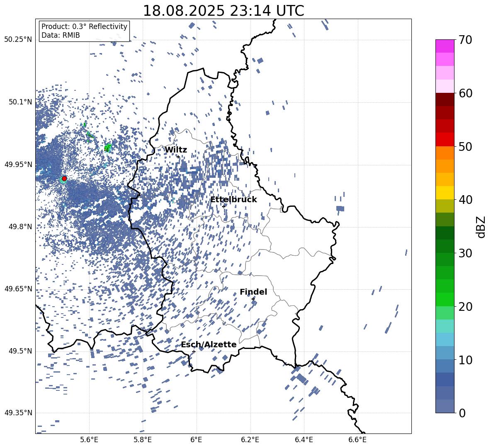This screenshot has height=448, width=491.
Task: Click the 0 tick on colorbar
Action: (x=462, y=413)
